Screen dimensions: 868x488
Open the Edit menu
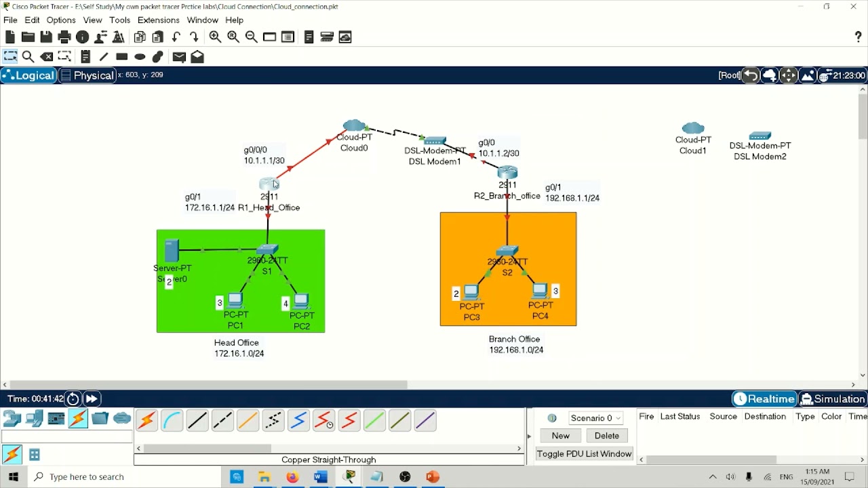click(x=32, y=20)
